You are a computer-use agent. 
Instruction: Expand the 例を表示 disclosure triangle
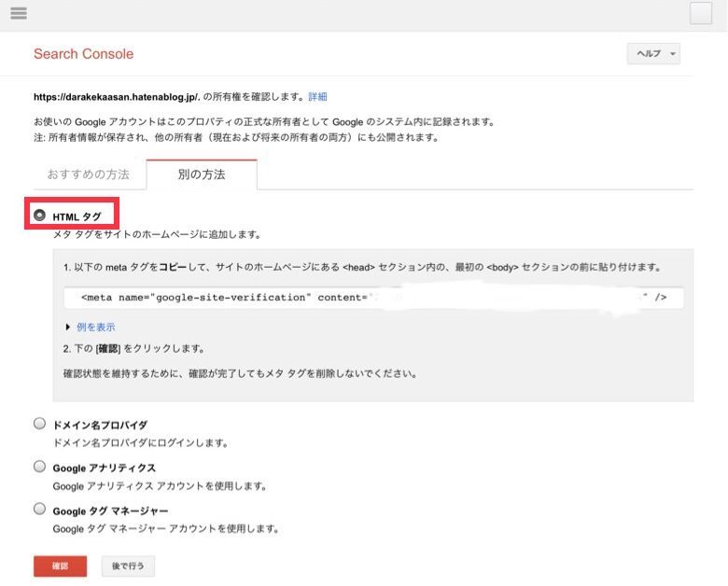68,327
